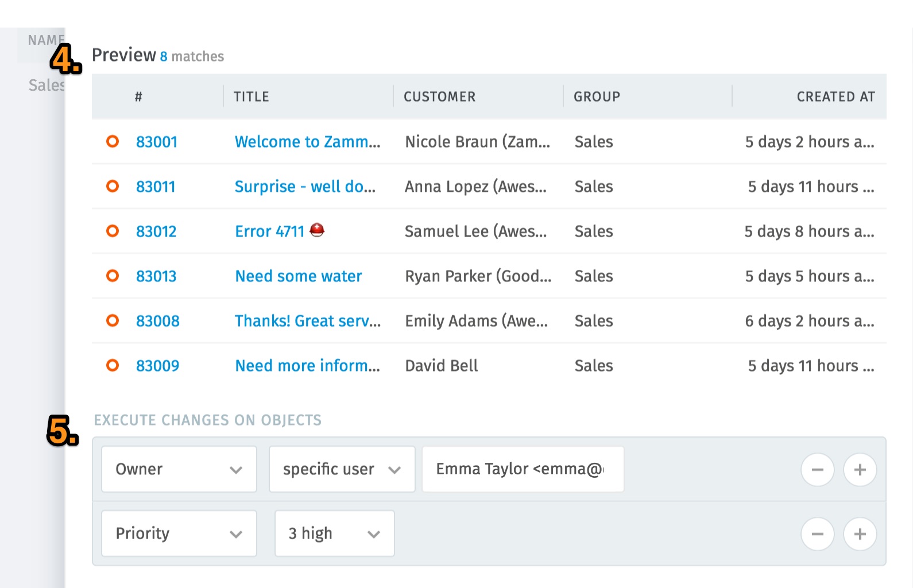Open the Priority attribute dropdown
Viewport: 913px width, 588px height.
pyautogui.click(x=179, y=533)
